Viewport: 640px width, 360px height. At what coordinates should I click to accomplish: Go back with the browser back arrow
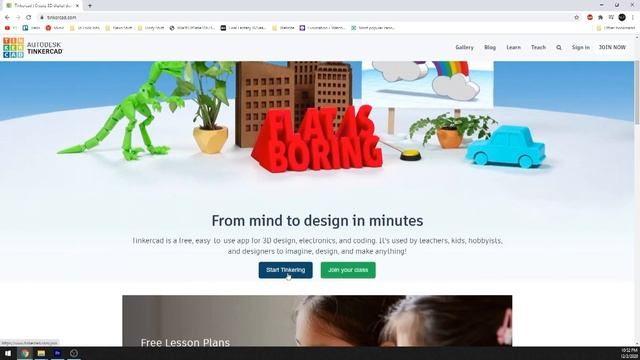click(7, 17)
